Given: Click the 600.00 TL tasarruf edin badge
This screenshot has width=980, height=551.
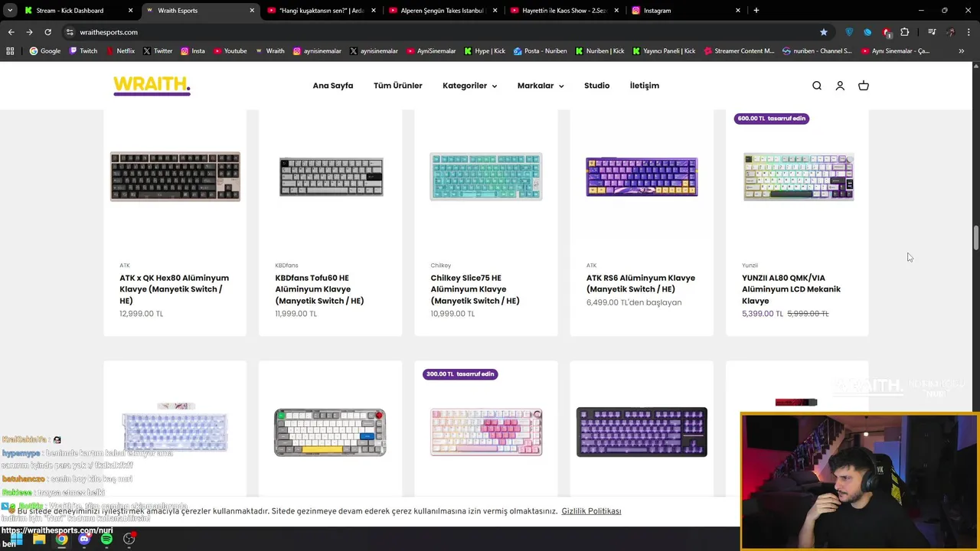Looking at the screenshot, I should pyautogui.click(x=772, y=119).
